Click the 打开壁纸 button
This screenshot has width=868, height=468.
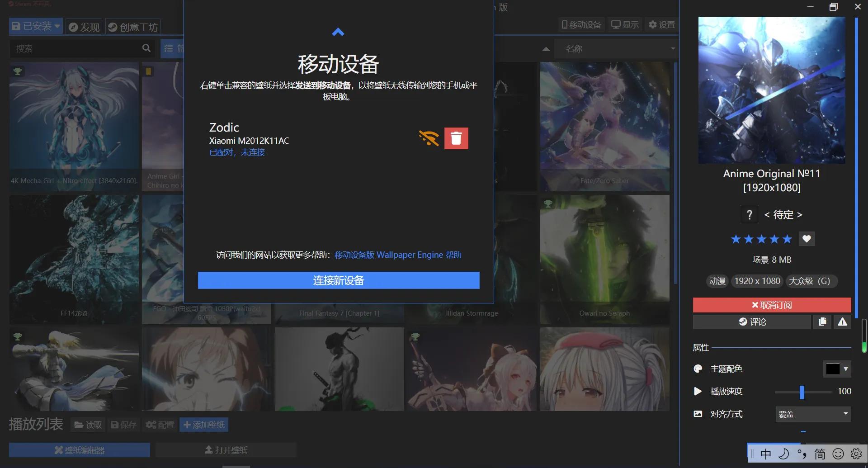[226, 450]
